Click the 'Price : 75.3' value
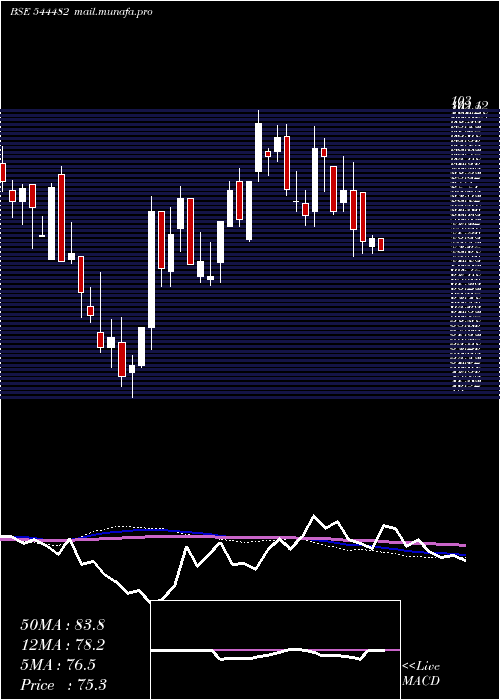The width and height of the screenshot is (500, 700). (x=63, y=685)
